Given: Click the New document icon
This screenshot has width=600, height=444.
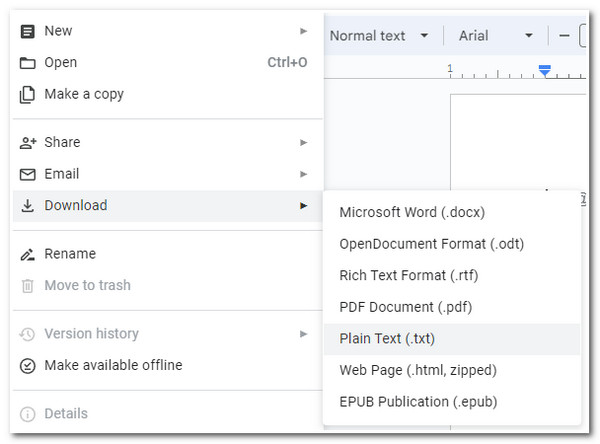Looking at the screenshot, I should pyautogui.click(x=27, y=31).
